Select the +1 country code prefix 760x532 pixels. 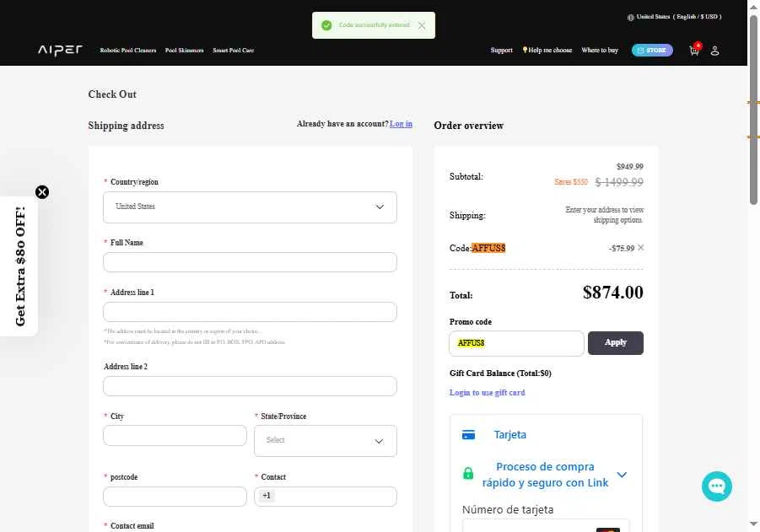tap(267, 496)
